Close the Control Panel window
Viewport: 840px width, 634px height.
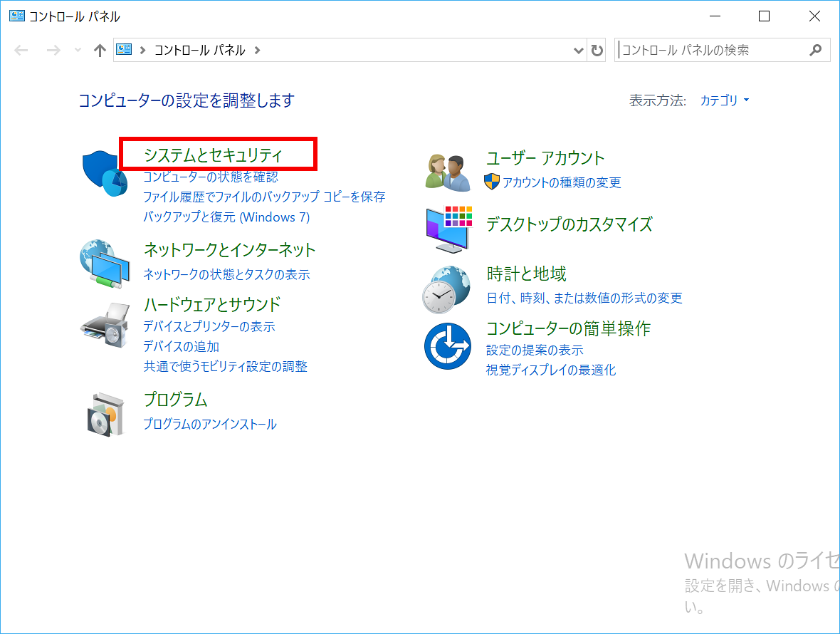pyautogui.click(x=814, y=16)
